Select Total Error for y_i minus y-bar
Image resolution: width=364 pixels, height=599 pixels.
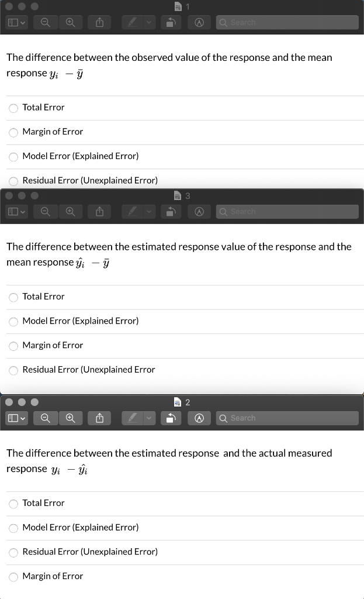[13, 108]
